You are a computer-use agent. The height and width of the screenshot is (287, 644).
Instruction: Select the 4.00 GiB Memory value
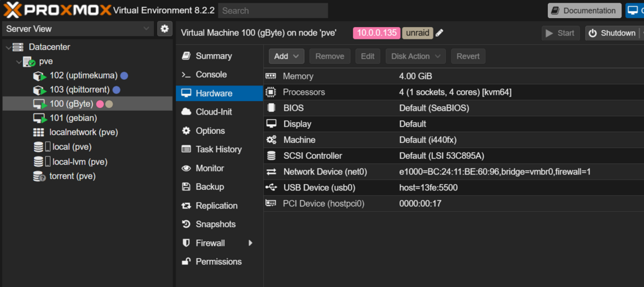(x=415, y=77)
